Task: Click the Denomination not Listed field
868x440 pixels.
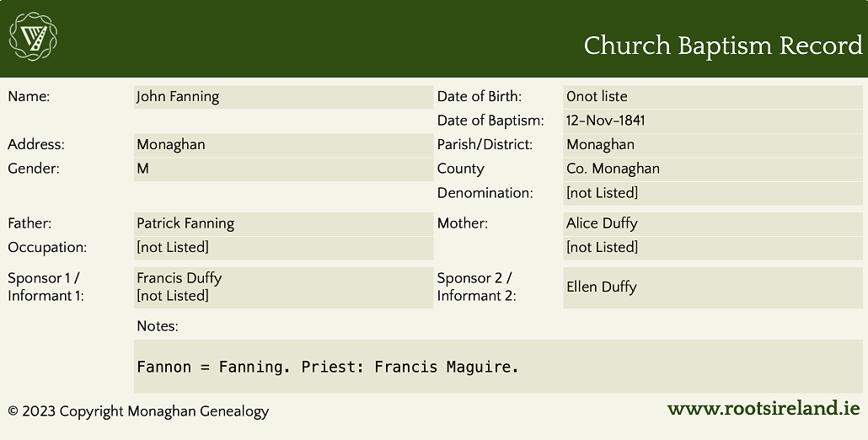Action: (x=713, y=193)
